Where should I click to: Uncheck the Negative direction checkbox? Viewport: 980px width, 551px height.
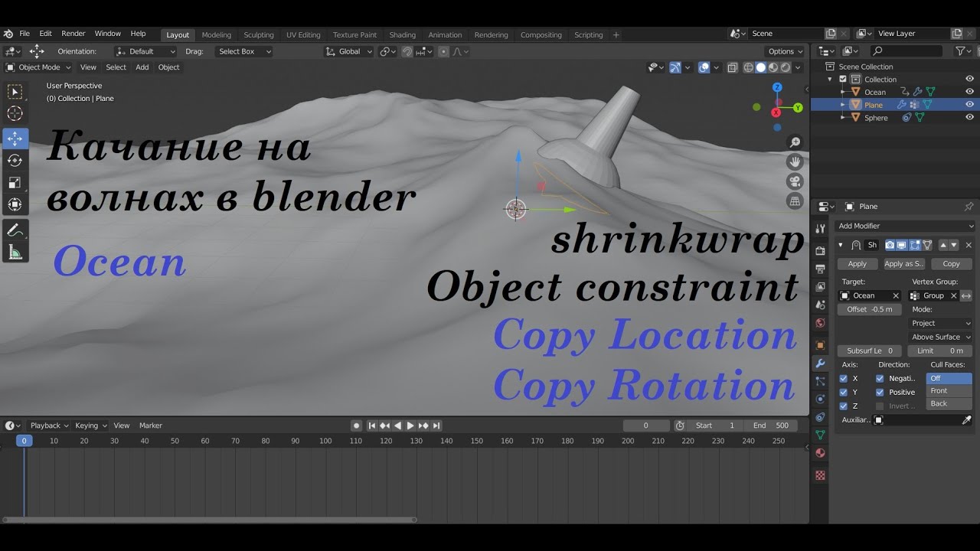tap(880, 378)
